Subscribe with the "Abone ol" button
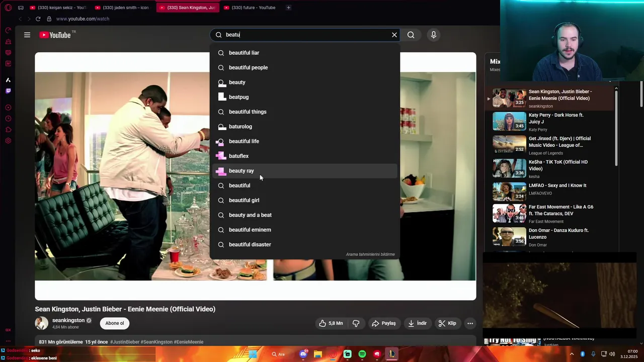Viewport: 644px width, 362px height. [115, 323]
